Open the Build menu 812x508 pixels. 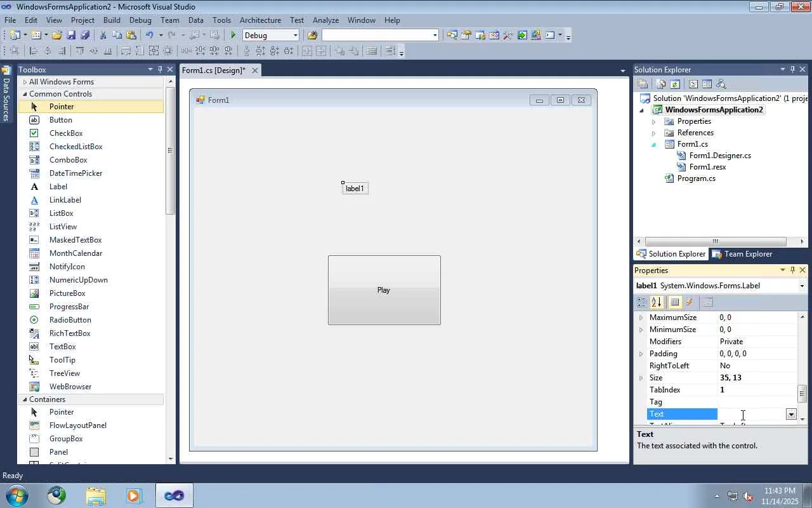(x=112, y=20)
